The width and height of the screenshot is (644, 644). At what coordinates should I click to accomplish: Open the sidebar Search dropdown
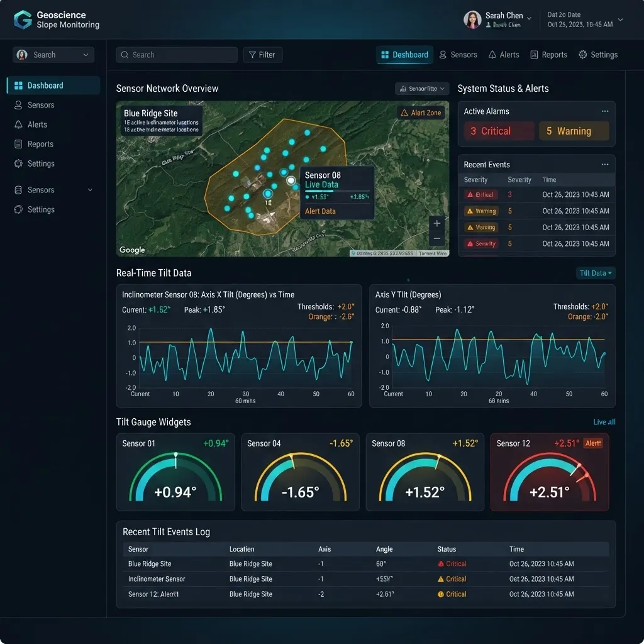[x=53, y=55]
